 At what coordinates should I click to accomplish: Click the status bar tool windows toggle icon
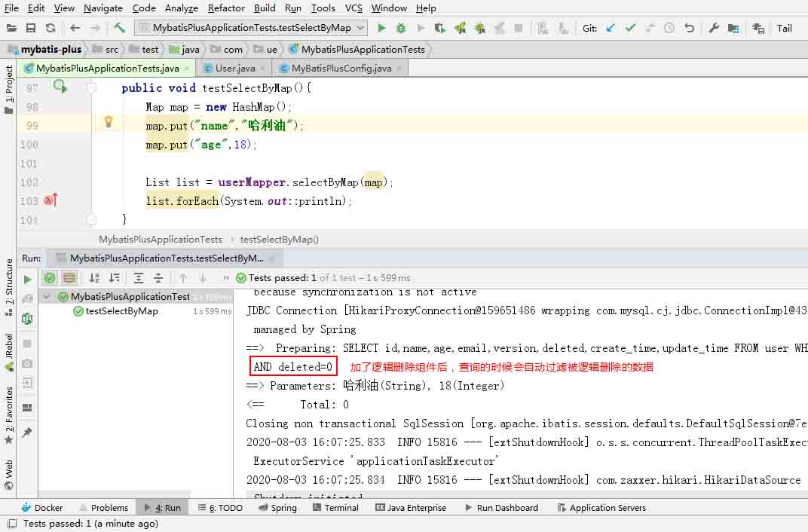(x=12, y=524)
